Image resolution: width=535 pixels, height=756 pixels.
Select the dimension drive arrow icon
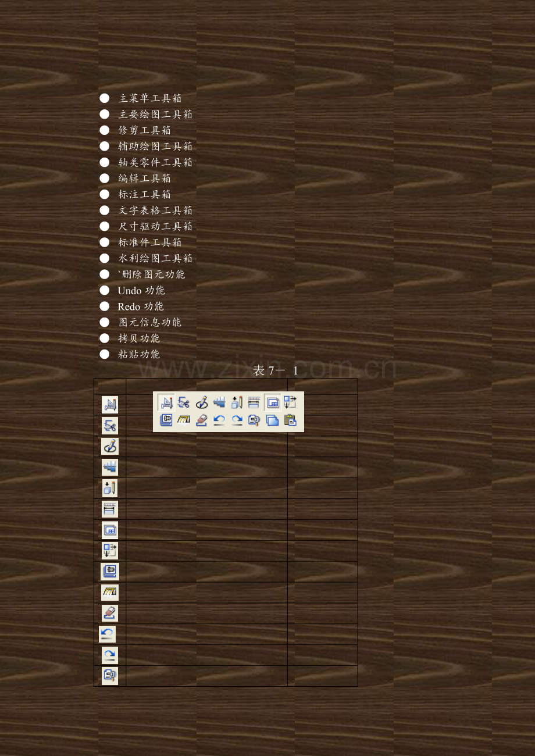coord(291,401)
